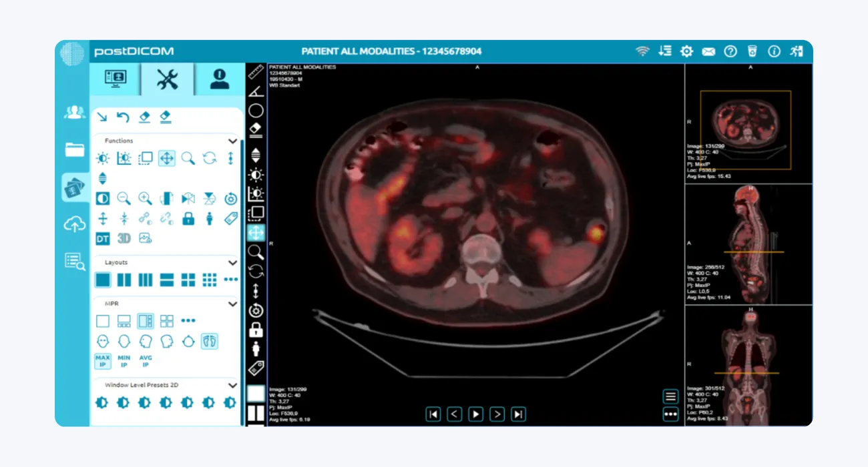Image resolution: width=868 pixels, height=467 pixels.
Task: Collapse the MPR section
Action: pos(233,304)
